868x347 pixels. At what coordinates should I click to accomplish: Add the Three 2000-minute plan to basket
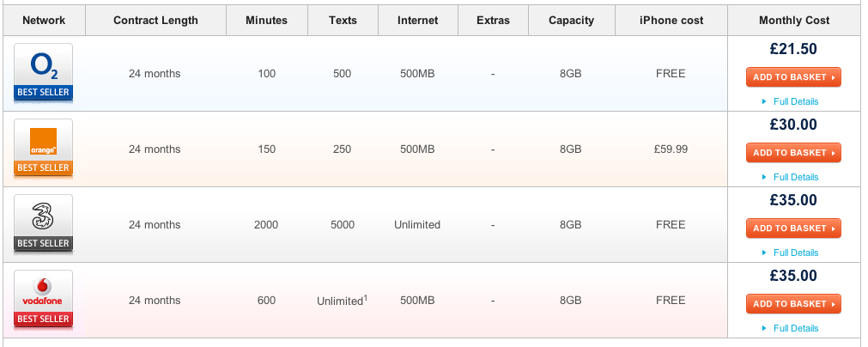click(x=793, y=228)
